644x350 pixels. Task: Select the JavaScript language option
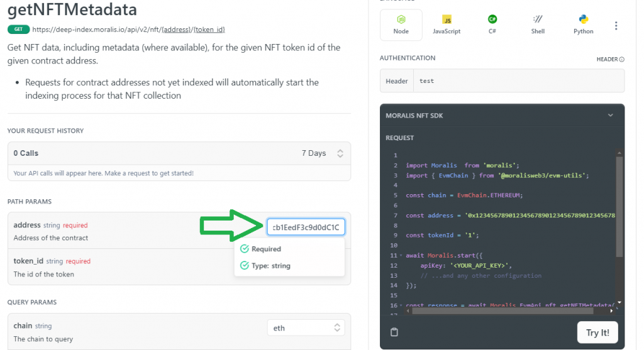[447, 25]
